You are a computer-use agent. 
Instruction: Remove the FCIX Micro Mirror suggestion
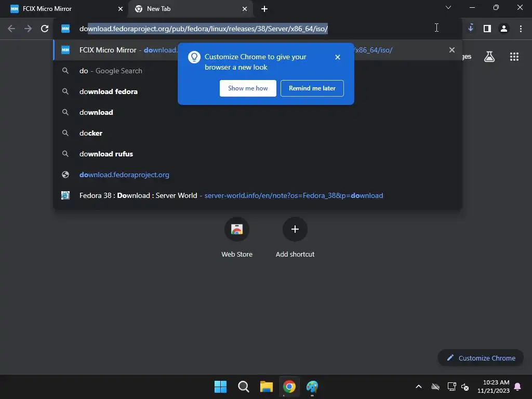coord(451,50)
